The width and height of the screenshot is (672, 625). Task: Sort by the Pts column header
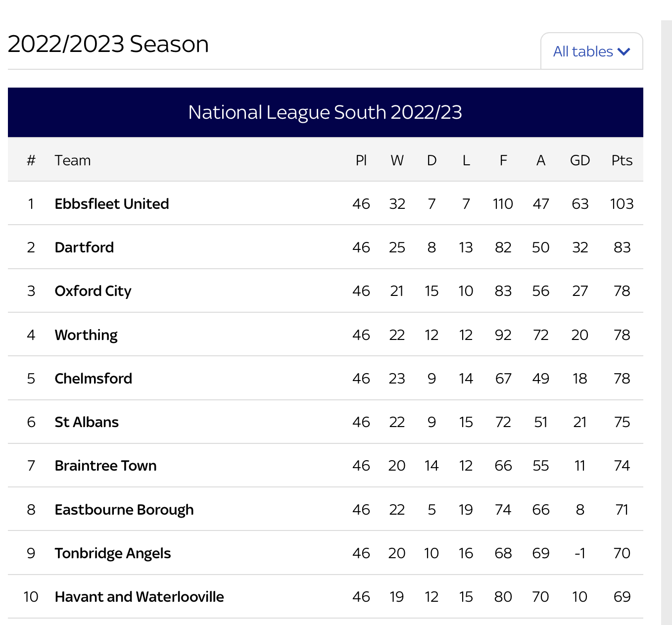click(621, 160)
